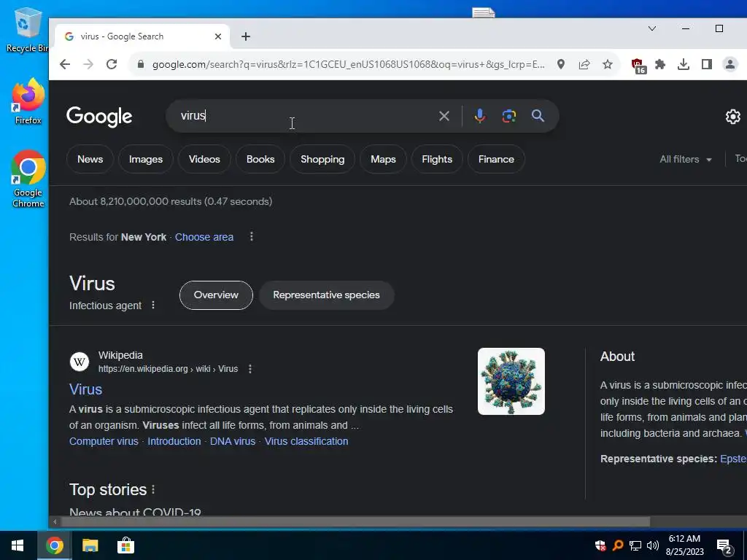Select the Recycle Bin desktop icon

click(27, 29)
